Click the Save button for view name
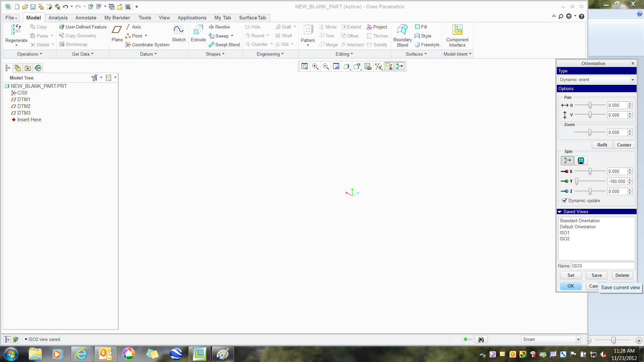Screen dimensions: 644x362 point(597,275)
